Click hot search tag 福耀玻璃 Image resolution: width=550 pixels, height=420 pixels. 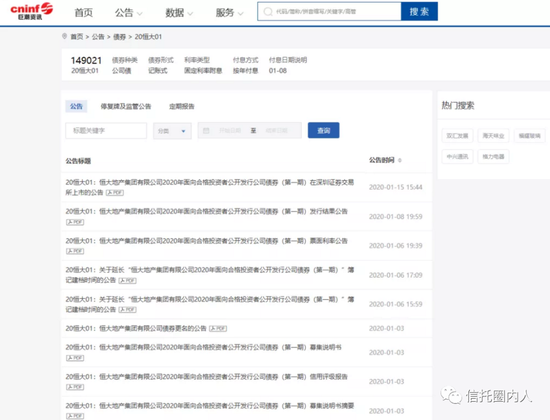tap(530, 135)
